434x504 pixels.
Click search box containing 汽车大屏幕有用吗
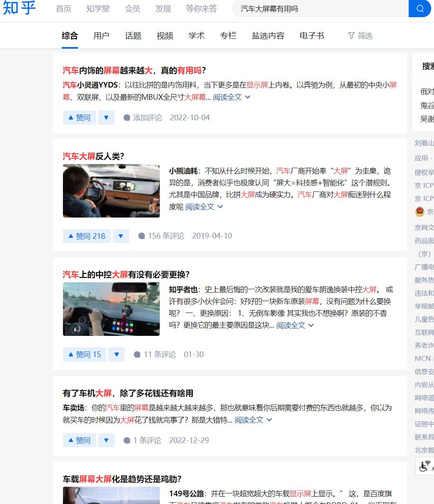(320, 9)
